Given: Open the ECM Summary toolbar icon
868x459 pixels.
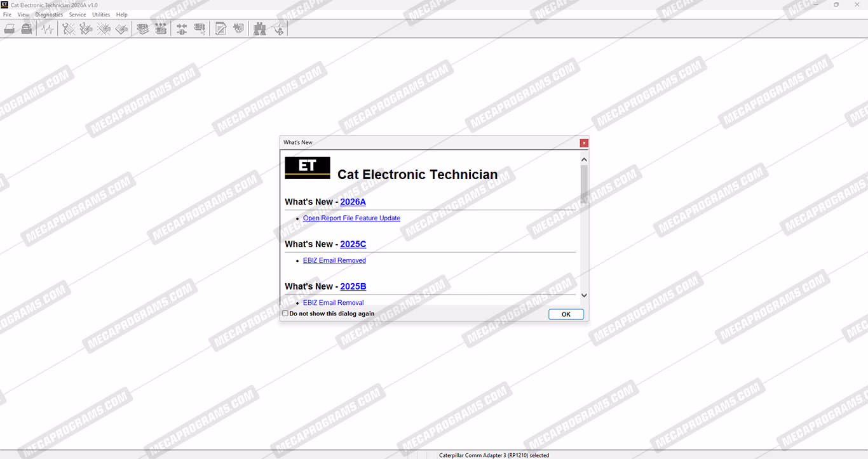Looking at the screenshot, I should [143, 29].
